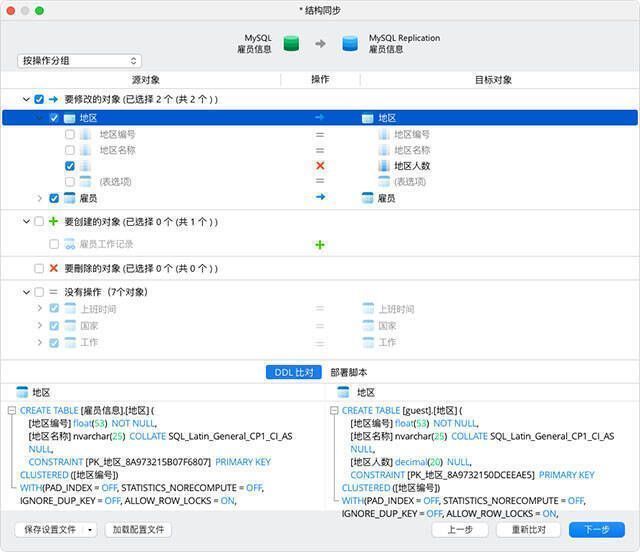640x552 pixels.
Task: Click the blue arrow operation icon in 雇员 row
Action: click(x=320, y=198)
